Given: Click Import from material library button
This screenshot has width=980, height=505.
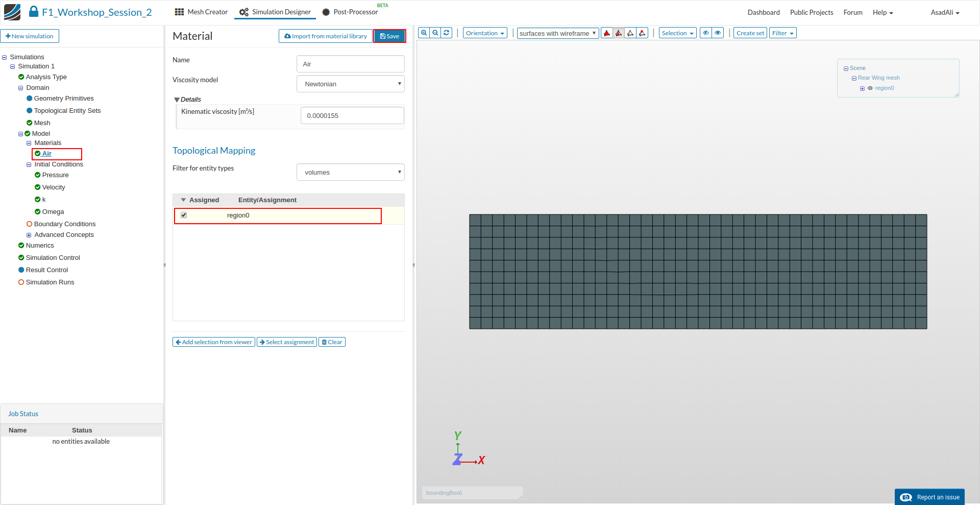Looking at the screenshot, I should tap(326, 36).
